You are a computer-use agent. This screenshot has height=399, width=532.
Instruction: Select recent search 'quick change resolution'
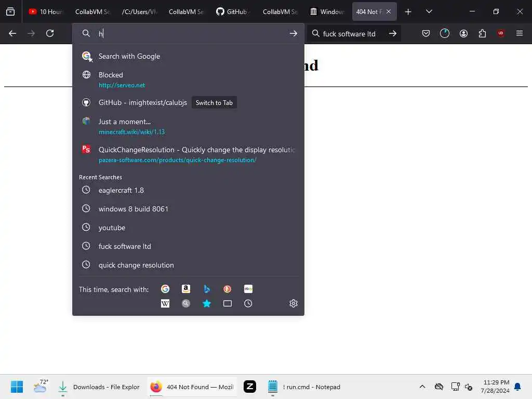pyautogui.click(x=188, y=264)
